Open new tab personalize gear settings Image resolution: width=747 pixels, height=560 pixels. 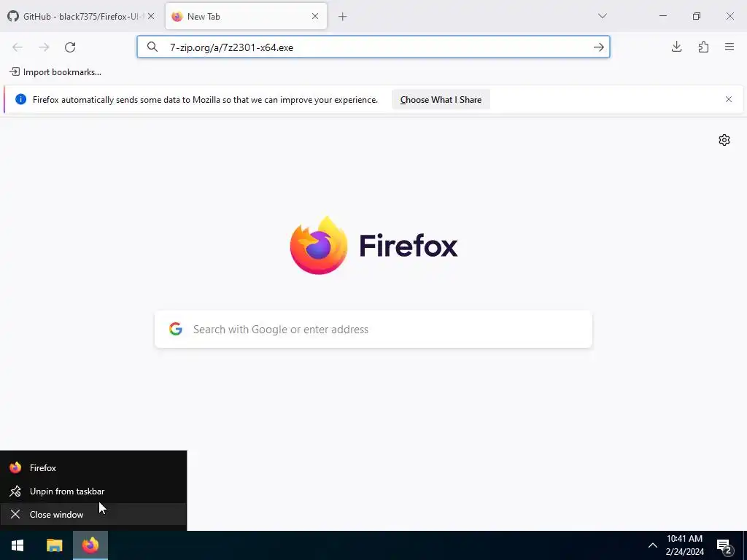pyautogui.click(x=724, y=139)
